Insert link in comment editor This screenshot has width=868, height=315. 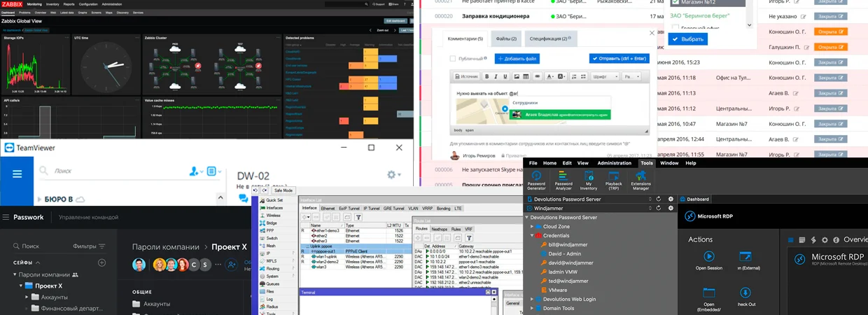coord(538,76)
